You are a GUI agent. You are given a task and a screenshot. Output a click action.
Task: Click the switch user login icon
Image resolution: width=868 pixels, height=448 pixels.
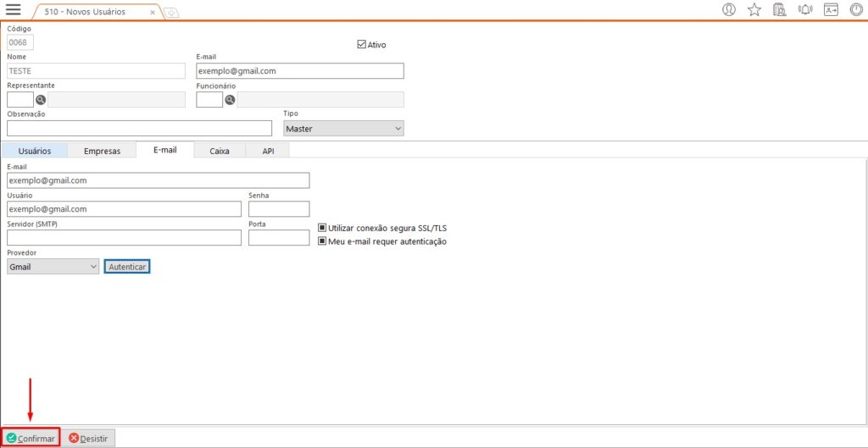click(x=831, y=10)
